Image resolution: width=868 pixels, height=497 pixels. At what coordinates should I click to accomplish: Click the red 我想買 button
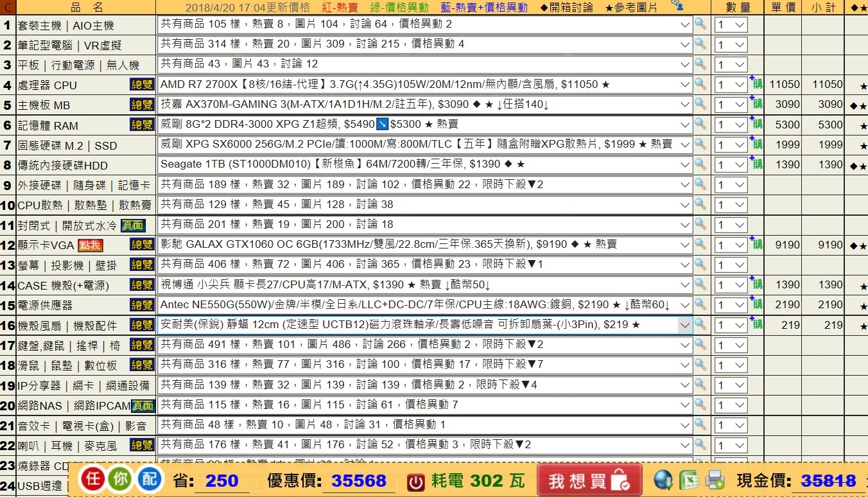(x=589, y=480)
